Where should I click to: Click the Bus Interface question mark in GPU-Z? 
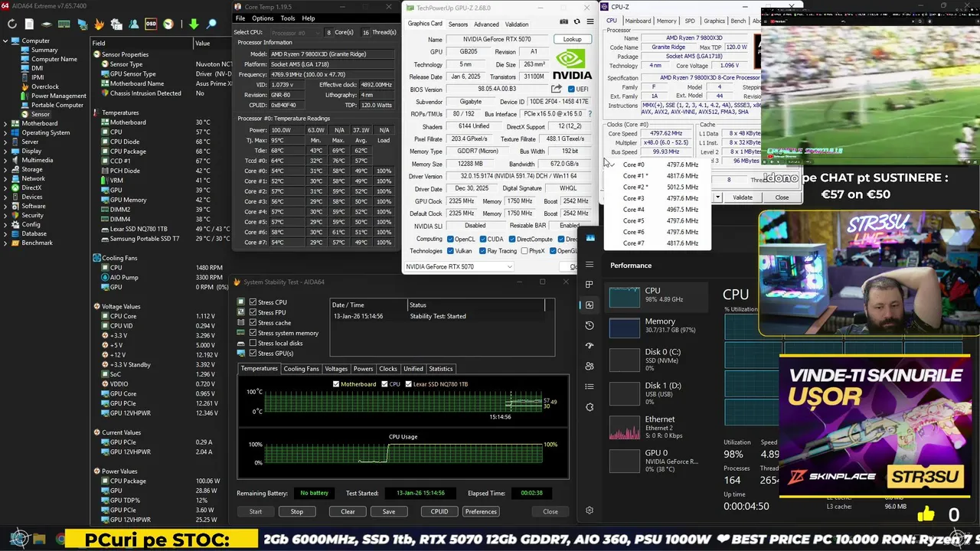[590, 114]
